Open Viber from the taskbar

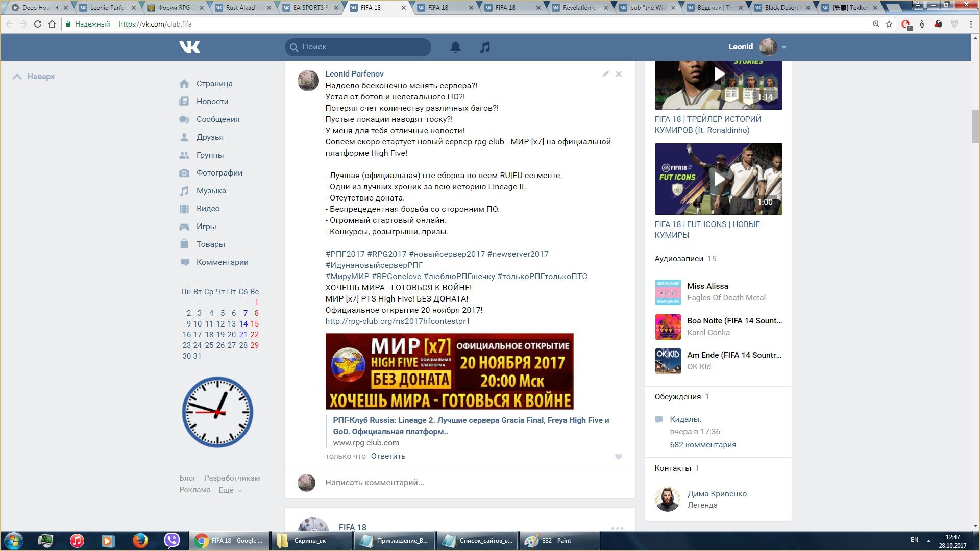[x=171, y=540]
